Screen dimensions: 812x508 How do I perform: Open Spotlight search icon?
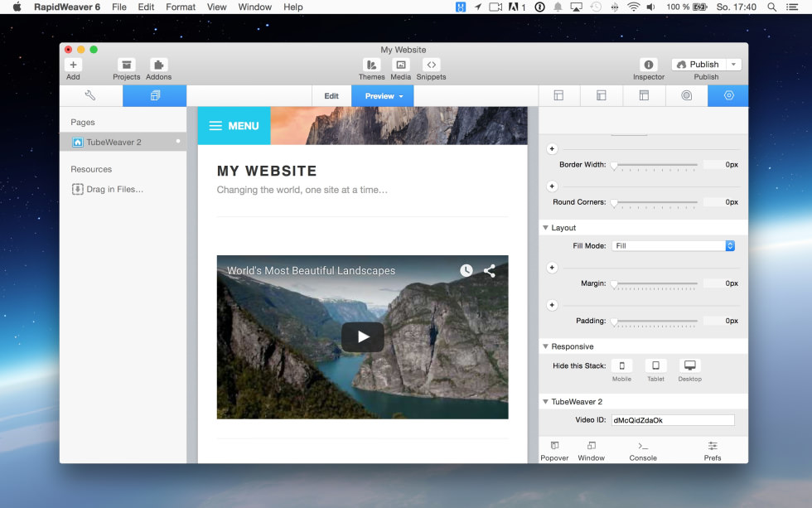(771, 7)
